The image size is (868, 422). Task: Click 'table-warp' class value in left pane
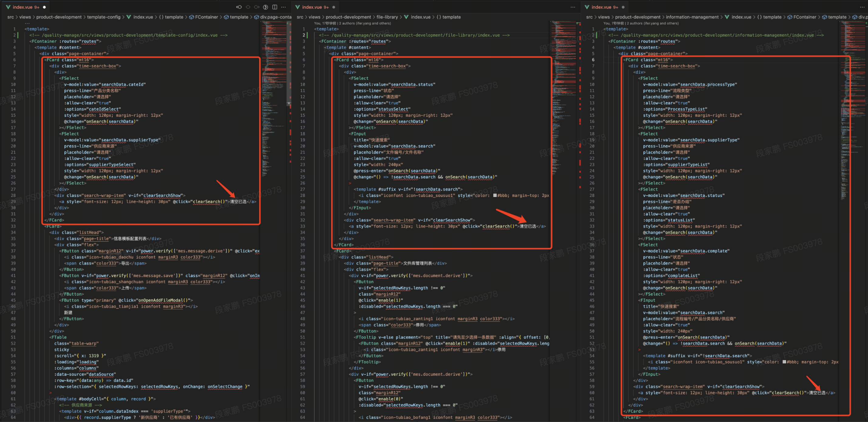[x=84, y=344]
